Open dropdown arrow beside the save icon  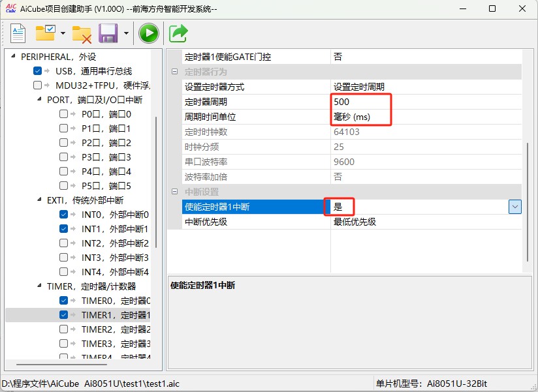tap(126, 33)
